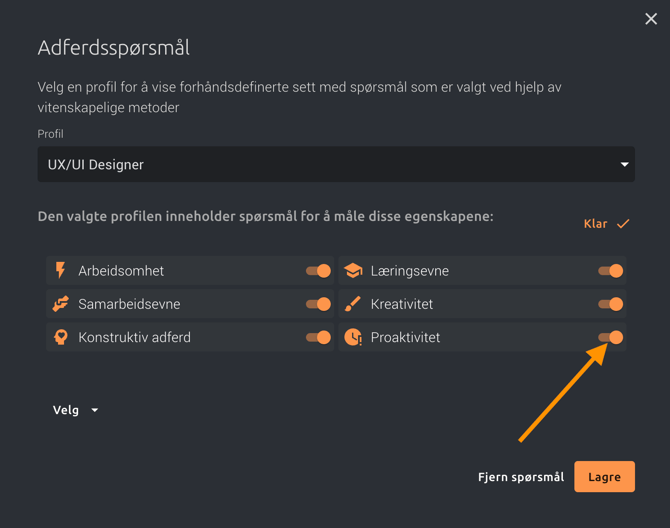Disable the Samarbeidsevne toggle
Viewport: 670px width, 528px height.
318,304
